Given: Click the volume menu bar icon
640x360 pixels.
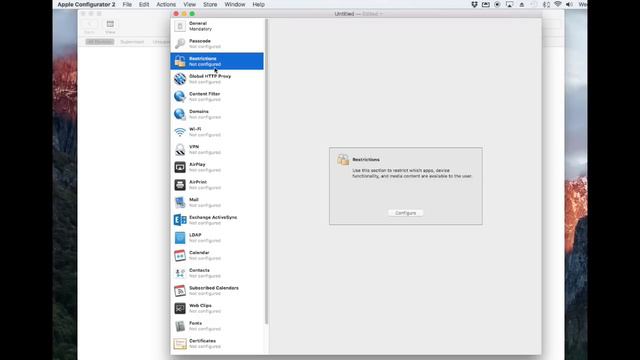Looking at the screenshot, I should 569,4.
